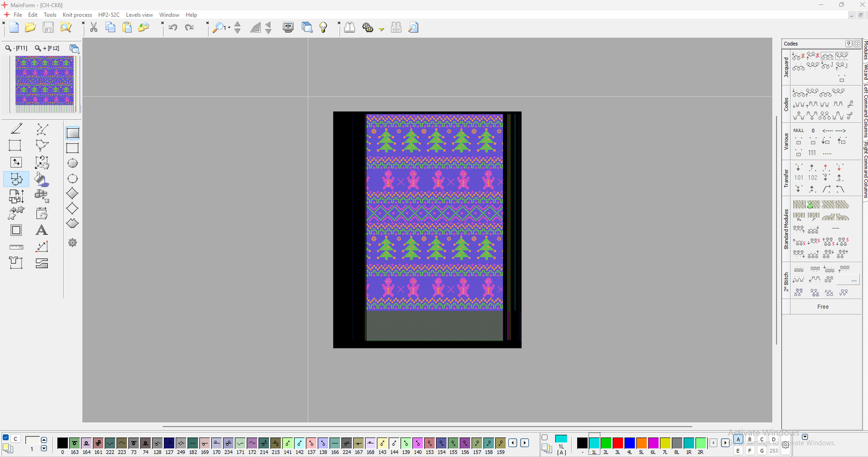Screen dimensions: 868x457
Task: Click zoom in + [F12] button
Action: click(x=47, y=48)
